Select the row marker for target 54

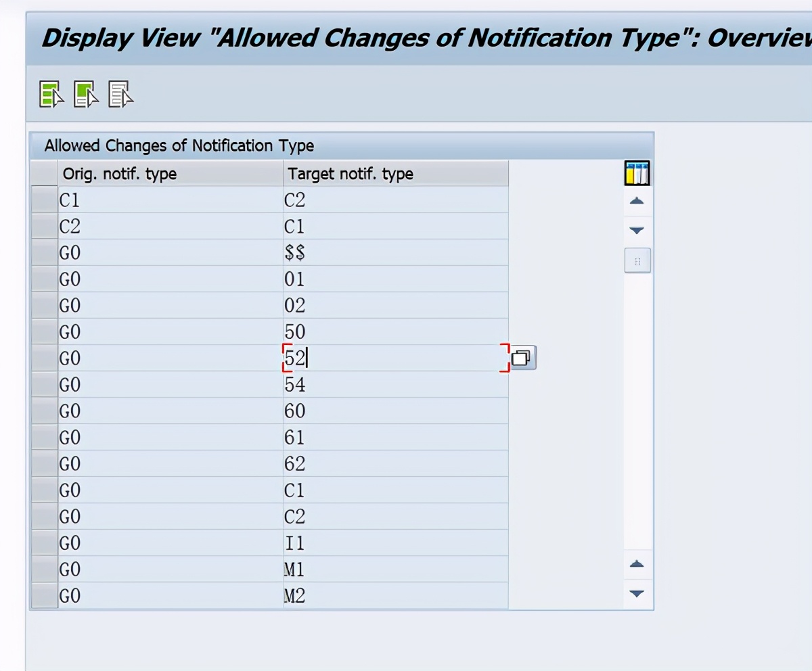45,385
